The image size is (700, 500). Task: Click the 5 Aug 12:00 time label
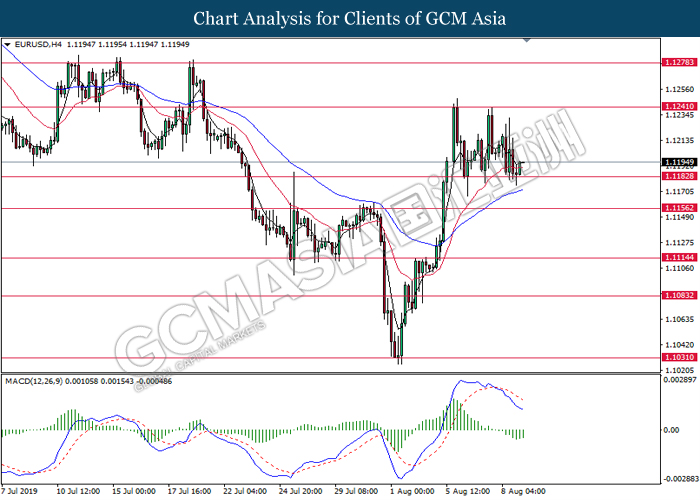[467, 491]
